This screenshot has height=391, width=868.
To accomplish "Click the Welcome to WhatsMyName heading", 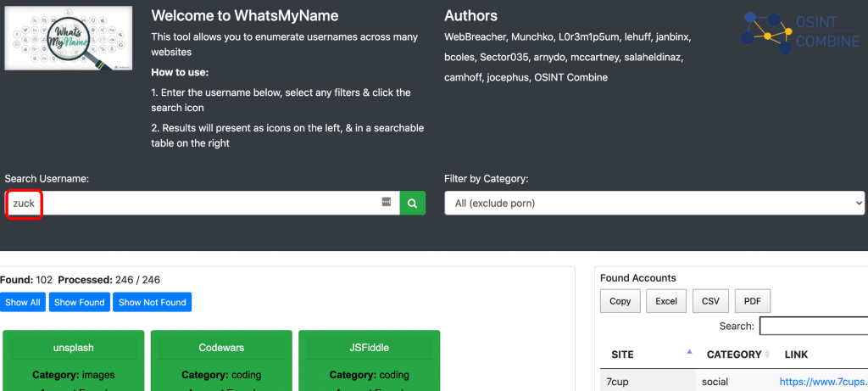I will [245, 15].
